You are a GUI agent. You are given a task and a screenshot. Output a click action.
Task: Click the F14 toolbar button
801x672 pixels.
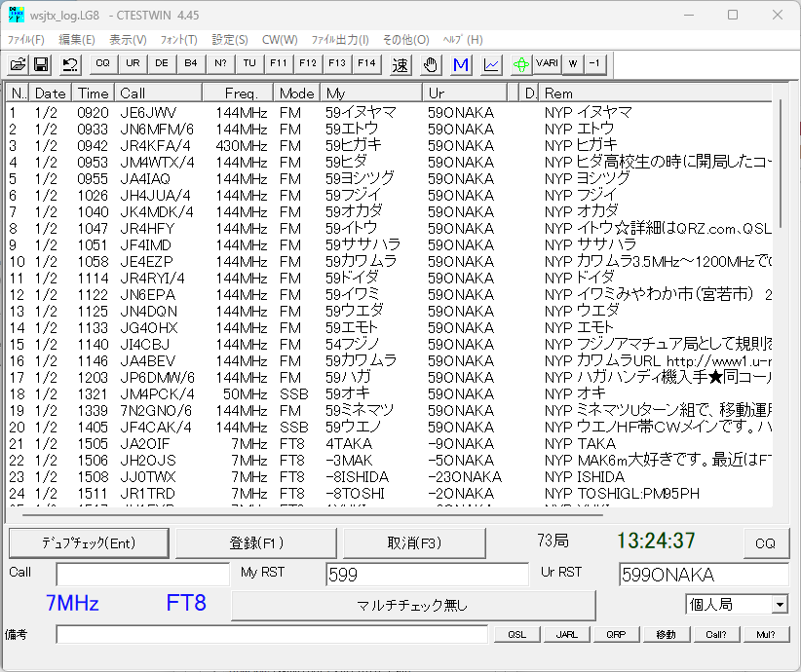point(366,64)
